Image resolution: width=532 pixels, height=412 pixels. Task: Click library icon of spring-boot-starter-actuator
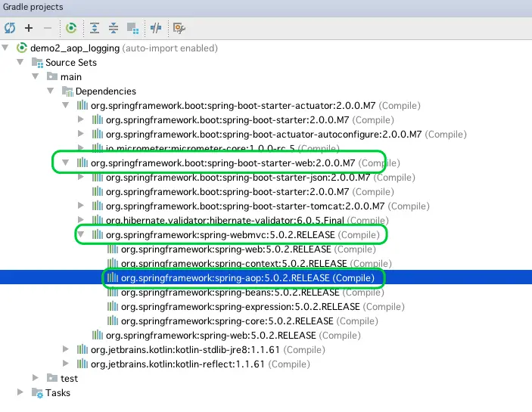tap(82, 105)
